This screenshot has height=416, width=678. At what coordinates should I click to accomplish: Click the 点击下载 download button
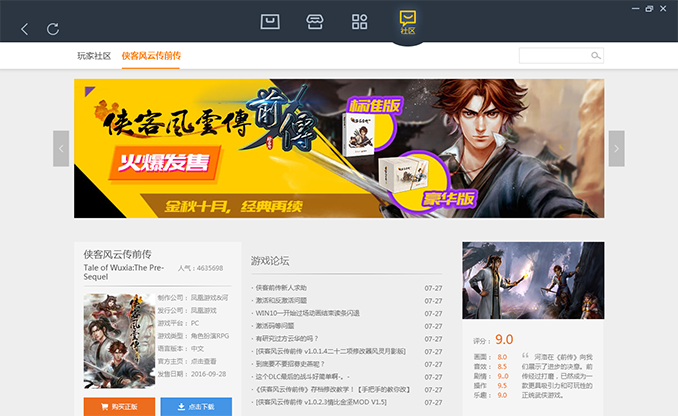196,406
